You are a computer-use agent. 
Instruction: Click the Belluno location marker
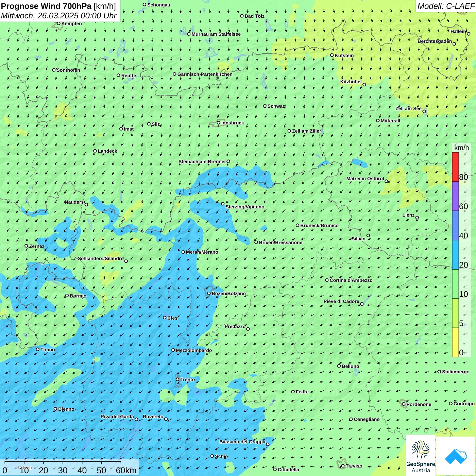click(339, 366)
